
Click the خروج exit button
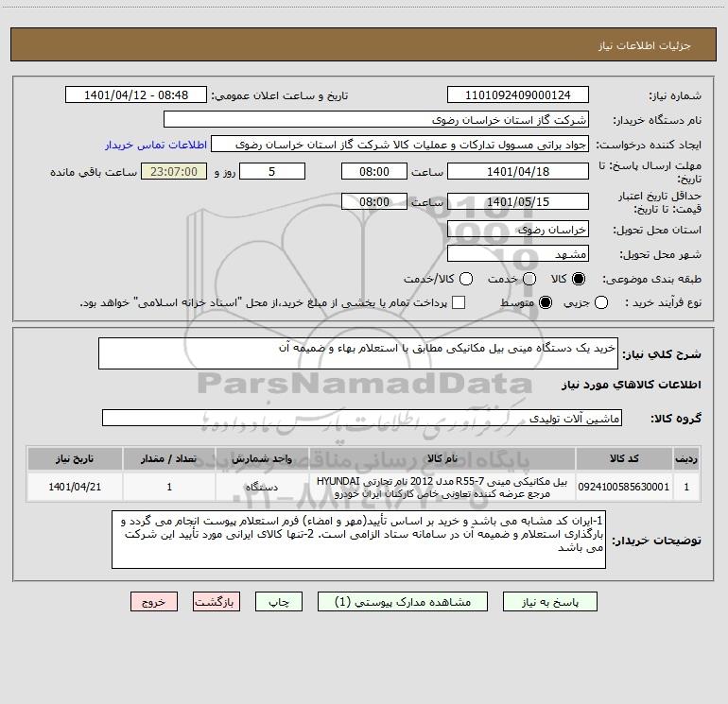pos(154,602)
